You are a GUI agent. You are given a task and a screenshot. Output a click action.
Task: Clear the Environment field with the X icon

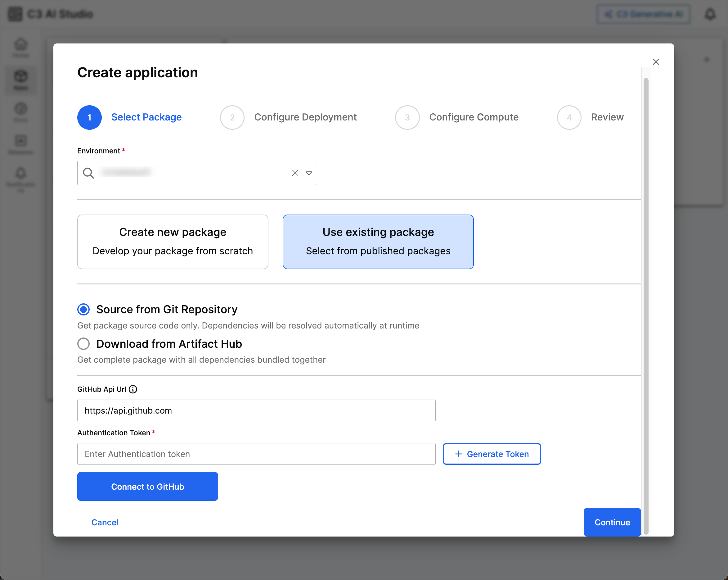(x=295, y=173)
